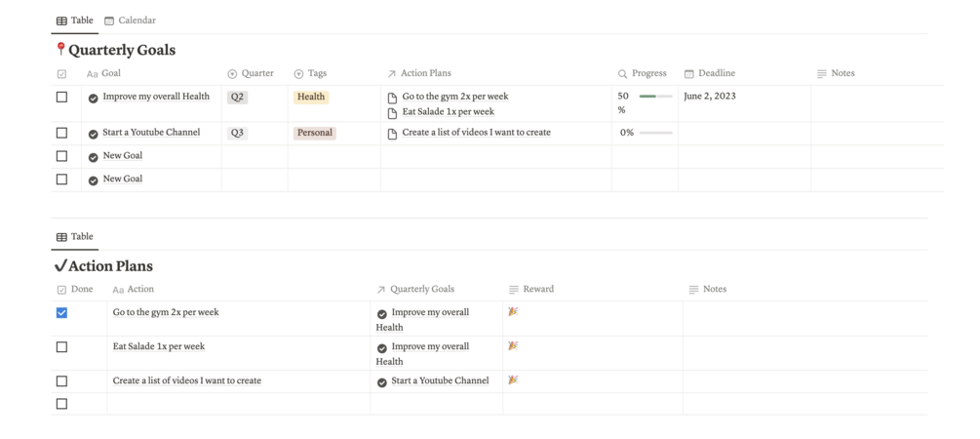Click the calendar icon in Deadline column header

tap(688, 74)
